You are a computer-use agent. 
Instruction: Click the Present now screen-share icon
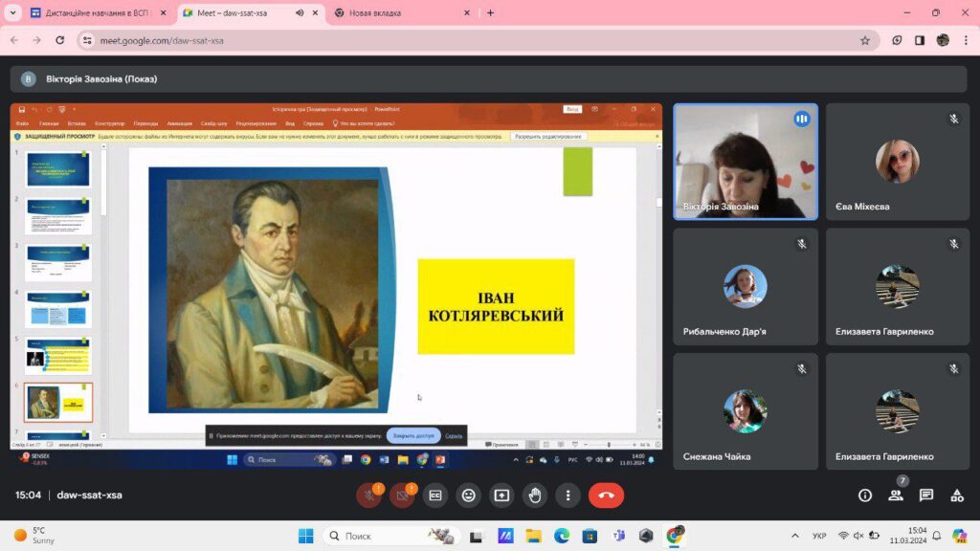point(501,496)
